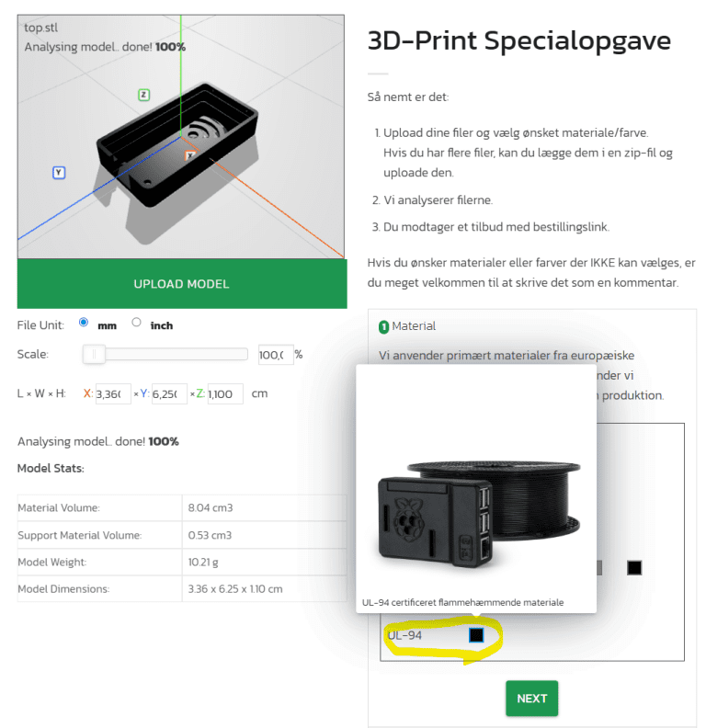Click the green Z axis label in viewer
Screen dimensions: 706x728
tap(144, 95)
